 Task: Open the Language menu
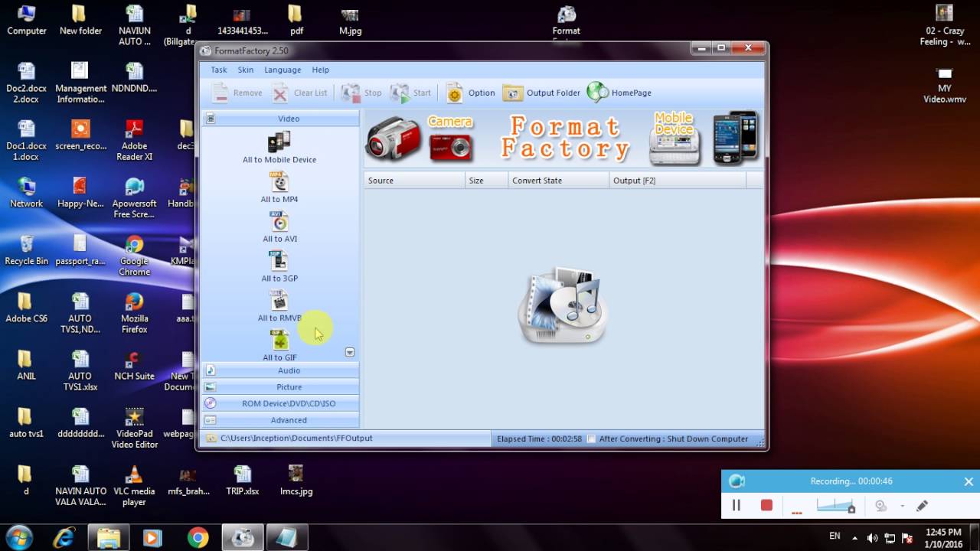coord(283,70)
